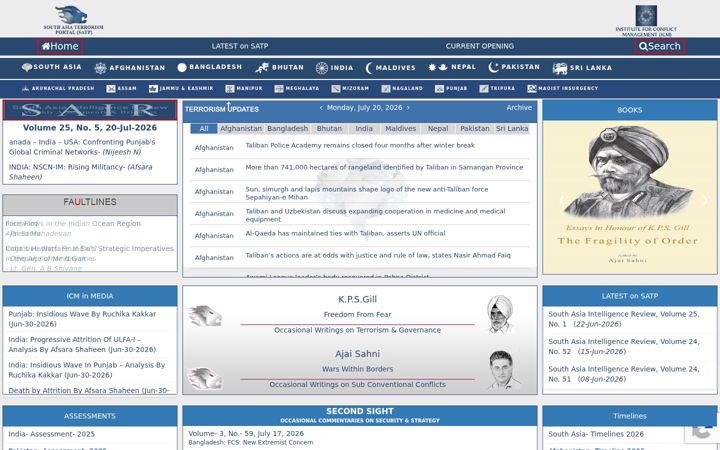This screenshot has width=720, height=450.
Task: Open the Maoist Insurgency icon
Action: pos(532,89)
